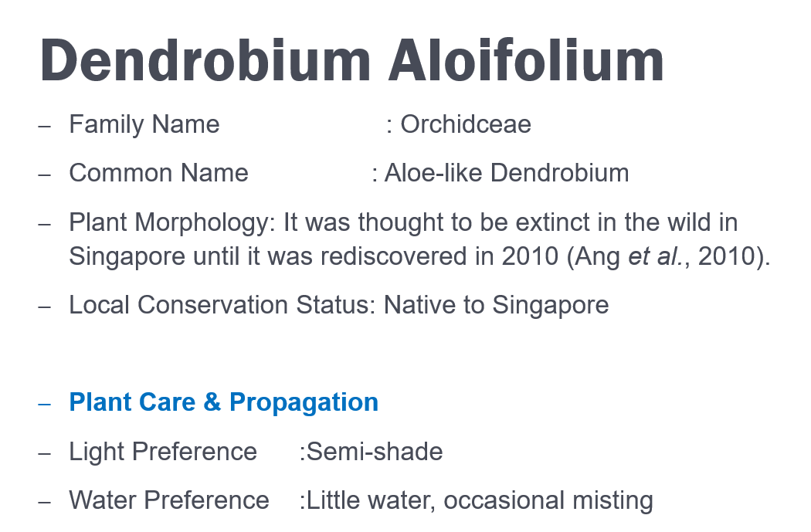Click the Light Preference label
Viewport: 811px width, 532px height.
(x=163, y=452)
